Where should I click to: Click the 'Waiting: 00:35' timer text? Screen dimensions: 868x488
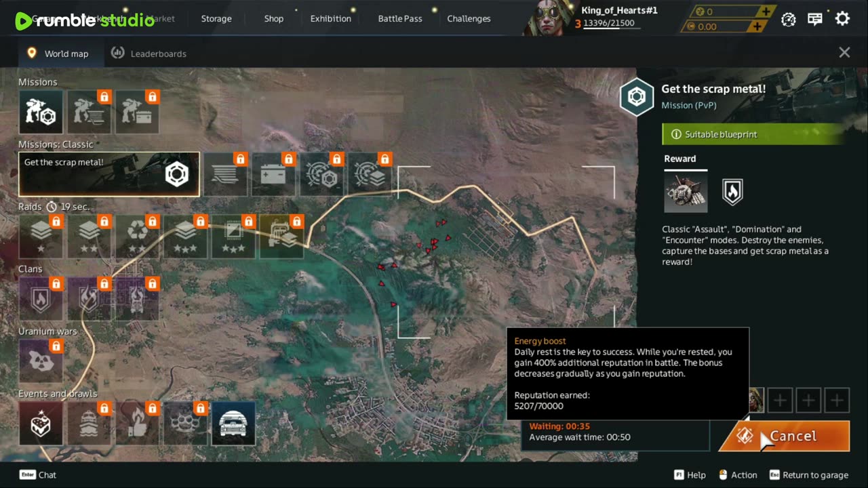[559, 426]
